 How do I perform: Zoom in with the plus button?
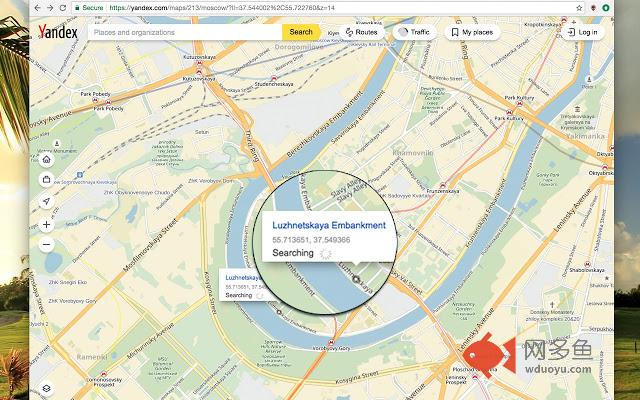coord(47,225)
